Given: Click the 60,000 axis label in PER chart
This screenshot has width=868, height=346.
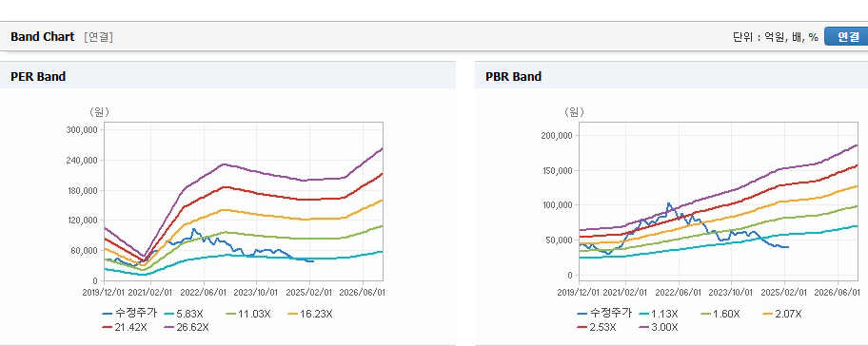Looking at the screenshot, I should pyautogui.click(x=84, y=251).
